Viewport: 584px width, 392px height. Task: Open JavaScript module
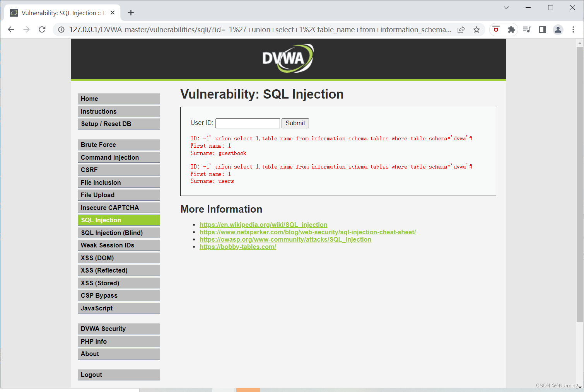pyautogui.click(x=119, y=308)
